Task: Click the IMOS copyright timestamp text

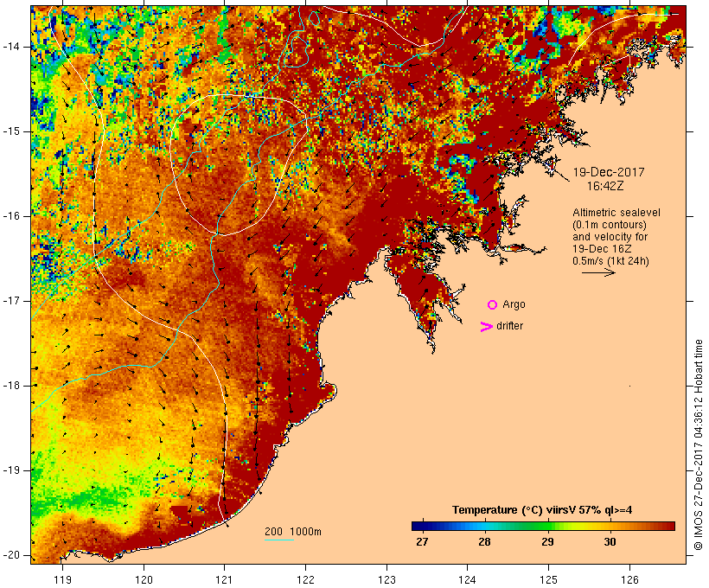Action: (698, 444)
